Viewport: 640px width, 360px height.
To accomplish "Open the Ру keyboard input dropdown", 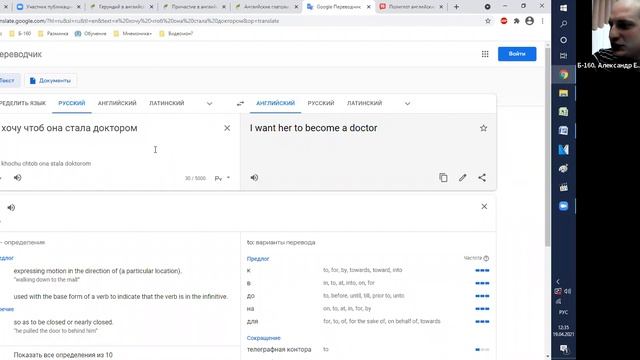I will (x=222, y=178).
